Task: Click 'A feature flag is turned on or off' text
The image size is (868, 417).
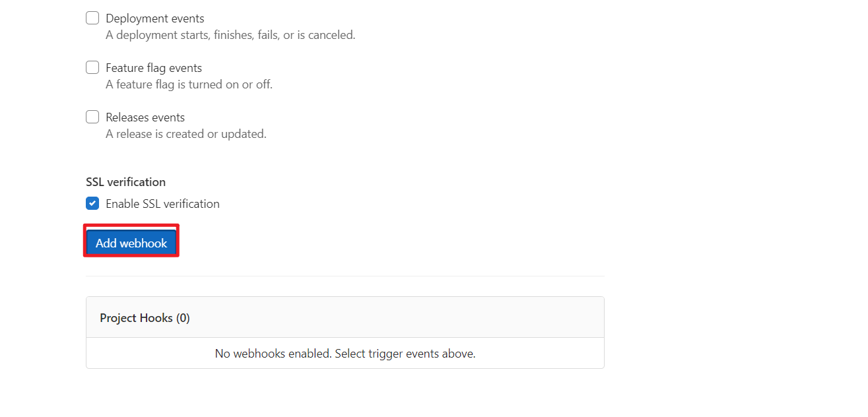Action: coord(189,84)
